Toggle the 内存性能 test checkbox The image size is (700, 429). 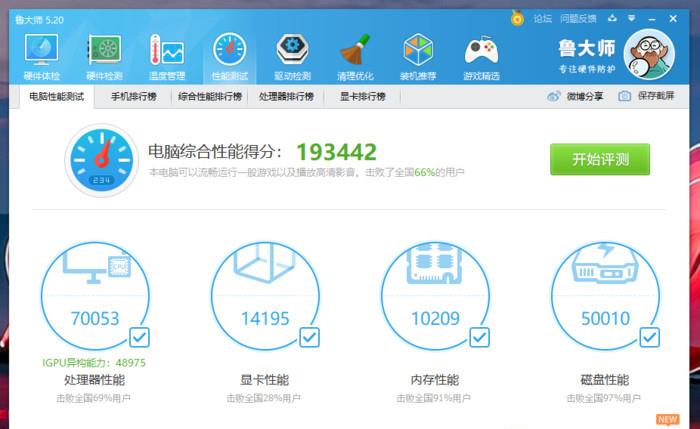[480, 336]
